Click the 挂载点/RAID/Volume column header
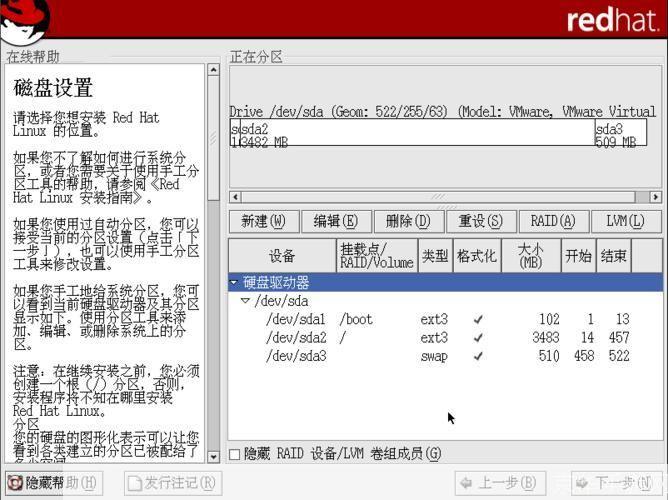The height and width of the screenshot is (500, 668). [x=377, y=256]
